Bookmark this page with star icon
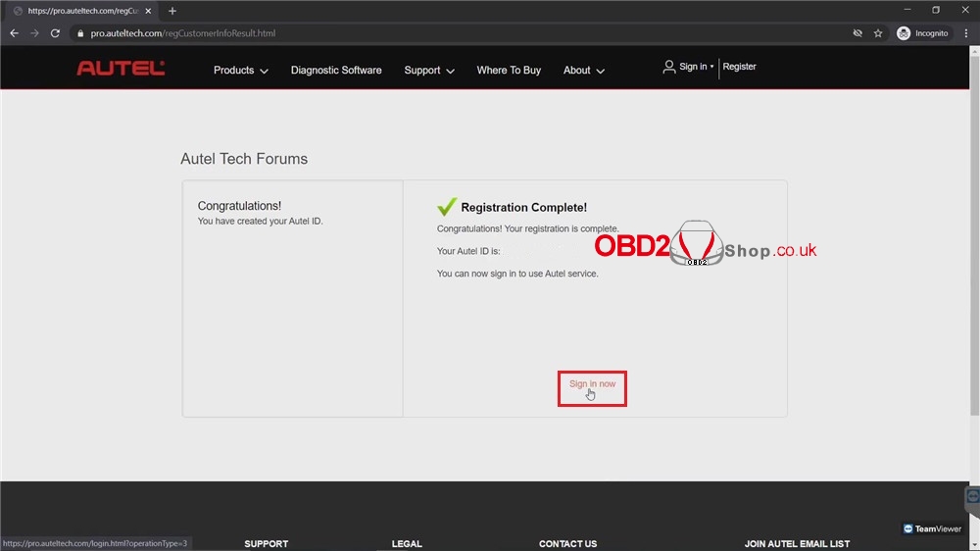The height and width of the screenshot is (551, 980). click(878, 33)
